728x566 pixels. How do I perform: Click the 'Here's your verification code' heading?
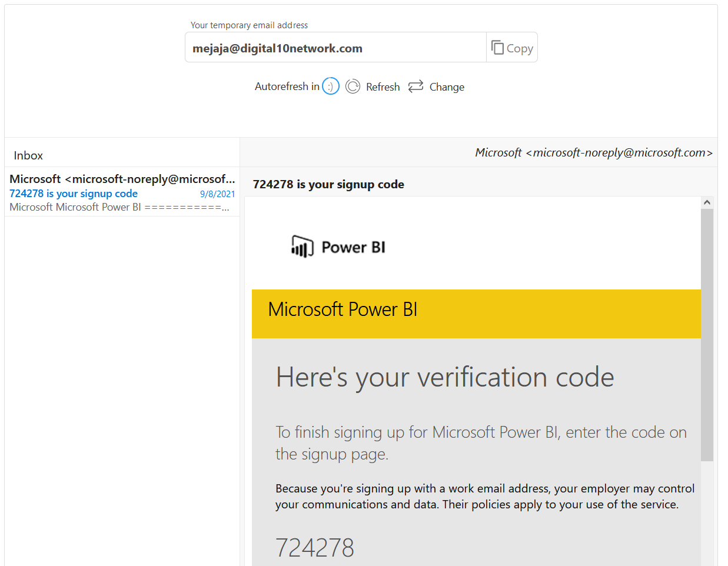pos(445,377)
